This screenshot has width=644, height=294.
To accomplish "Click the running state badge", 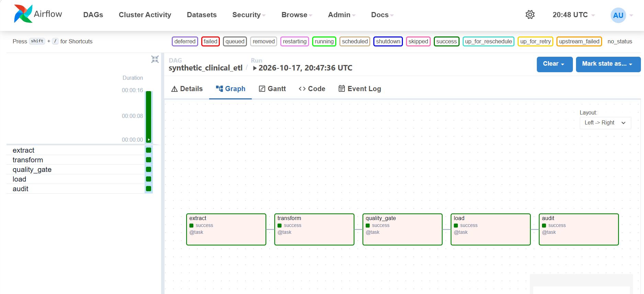I will pos(324,41).
